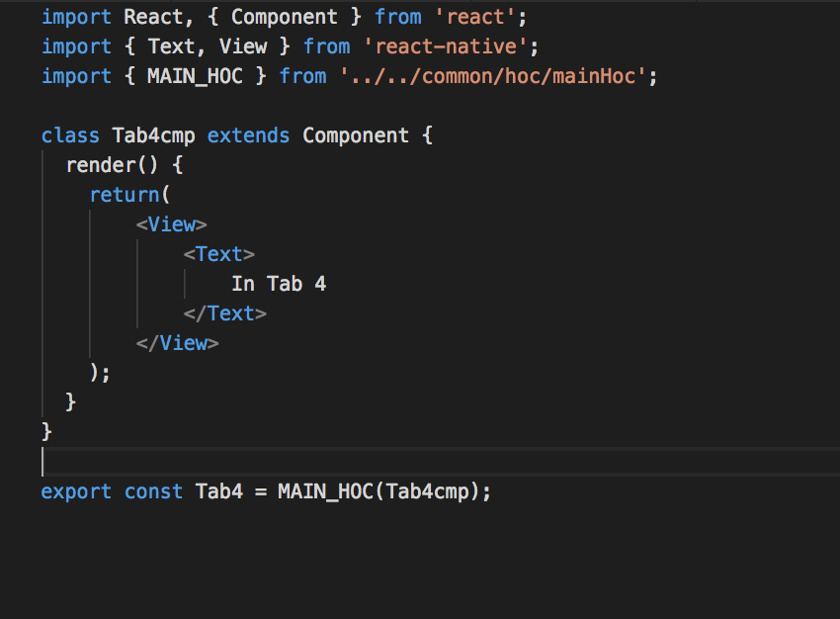Click Component after the extends keyword
This screenshot has height=619, width=840.
click(x=356, y=136)
